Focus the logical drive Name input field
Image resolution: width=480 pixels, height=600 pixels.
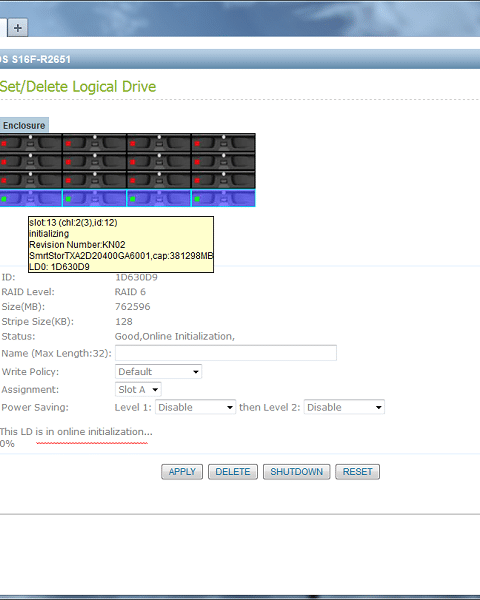[x=226, y=353]
